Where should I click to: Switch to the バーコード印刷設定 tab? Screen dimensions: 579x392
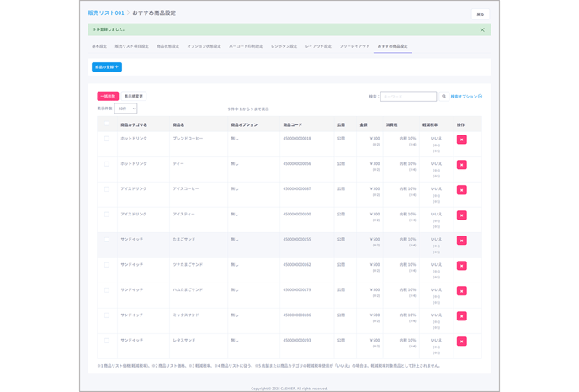[246, 46]
